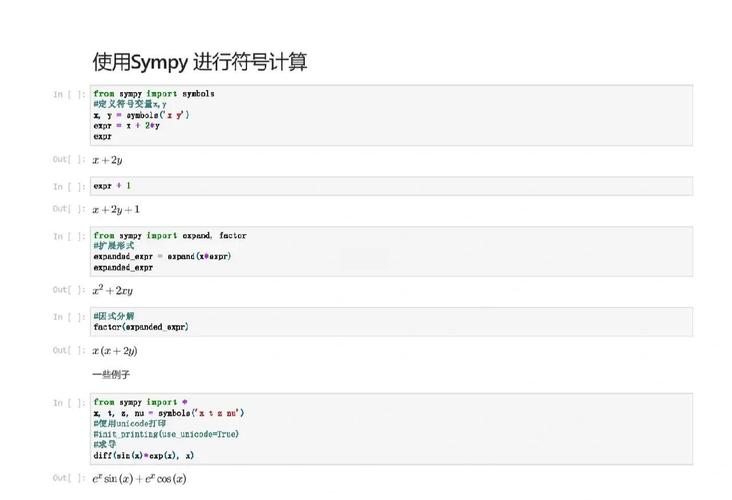The width and height of the screenshot is (732, 500).
Task: Place cursor on 'from sympy import symbols' line
Action: coord(154,93)
